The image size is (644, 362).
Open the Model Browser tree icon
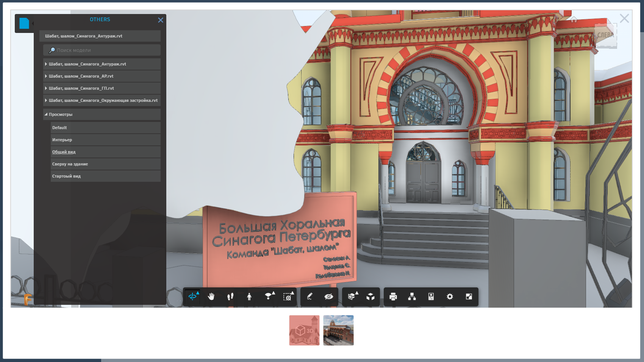(412, 296)
